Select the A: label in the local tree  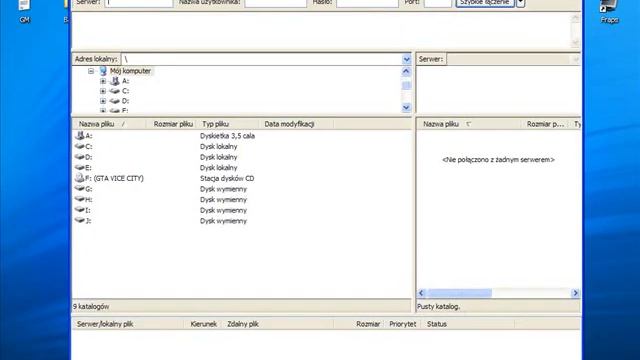pos(125,81)
